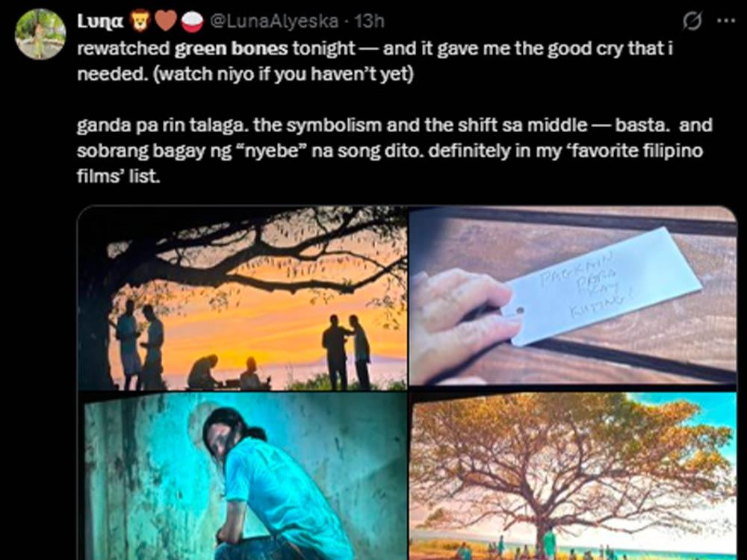Screen dimensions: 747x560
Task: Click the brown heart emoji in the name
Action: (166, 22)
